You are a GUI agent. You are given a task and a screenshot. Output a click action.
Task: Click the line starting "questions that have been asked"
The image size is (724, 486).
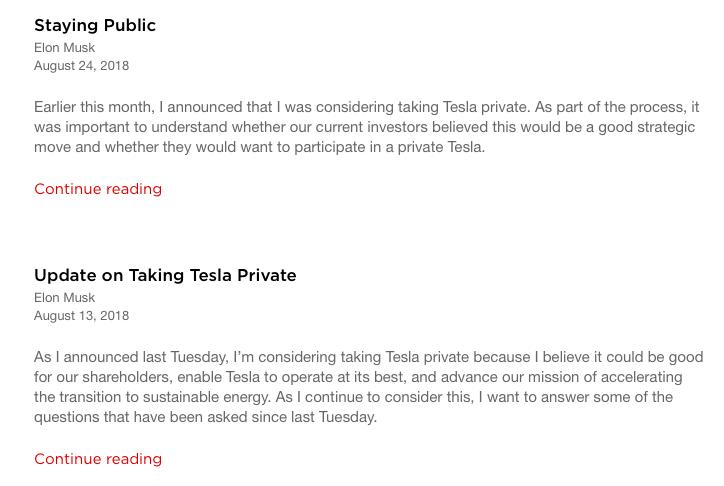[205, 418]
